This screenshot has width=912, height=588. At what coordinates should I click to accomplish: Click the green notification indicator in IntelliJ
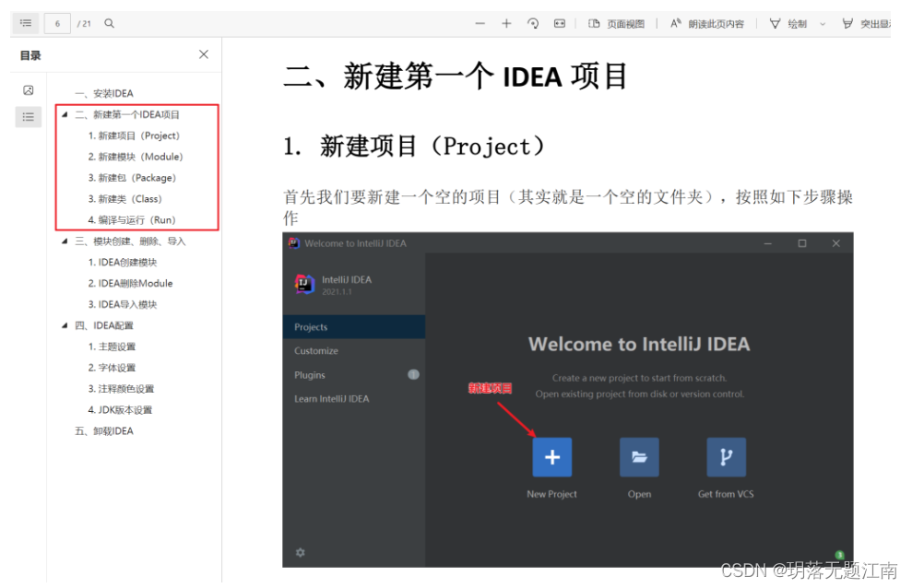(x=839, y=555)
